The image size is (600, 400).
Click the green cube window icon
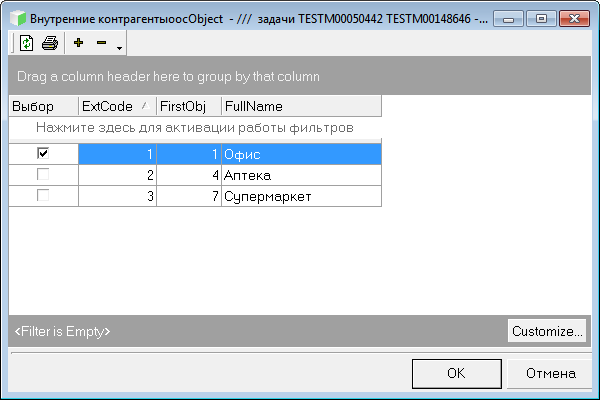pos(18,18)
